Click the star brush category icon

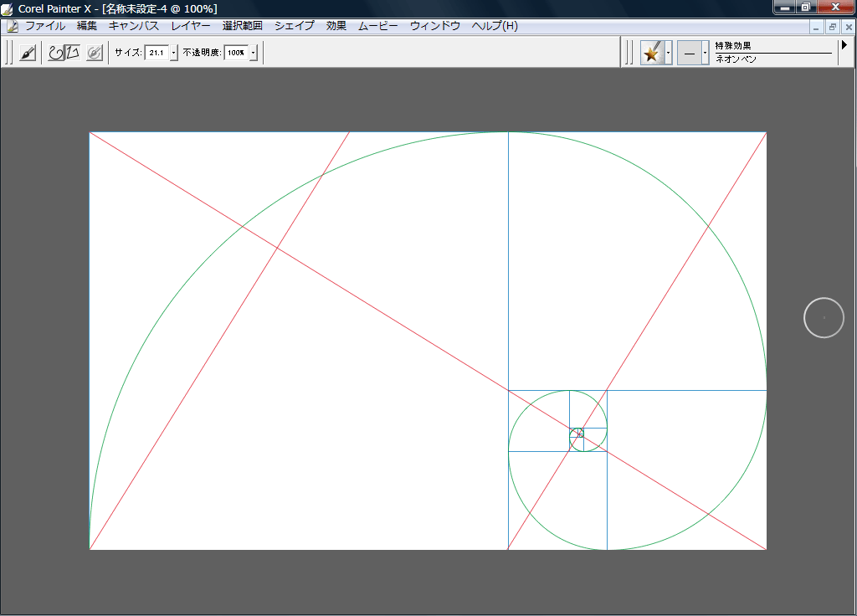(652, 53)
